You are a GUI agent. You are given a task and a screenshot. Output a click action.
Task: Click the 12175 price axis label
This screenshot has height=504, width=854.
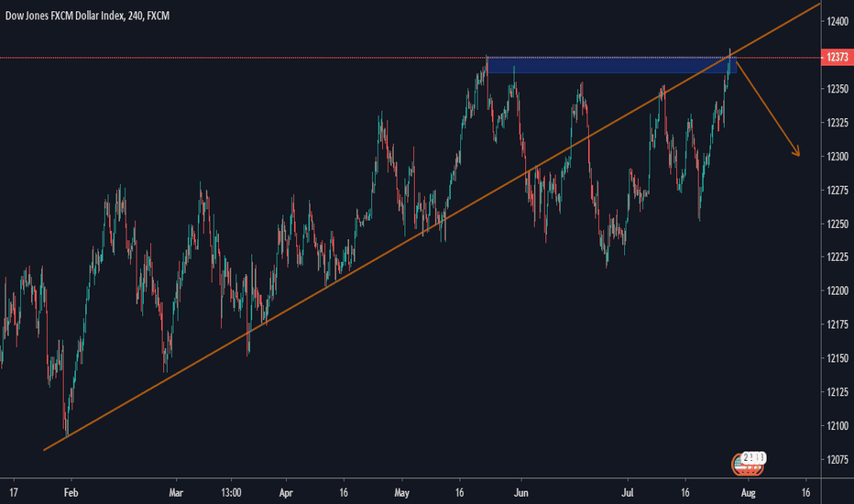[838, 324]
